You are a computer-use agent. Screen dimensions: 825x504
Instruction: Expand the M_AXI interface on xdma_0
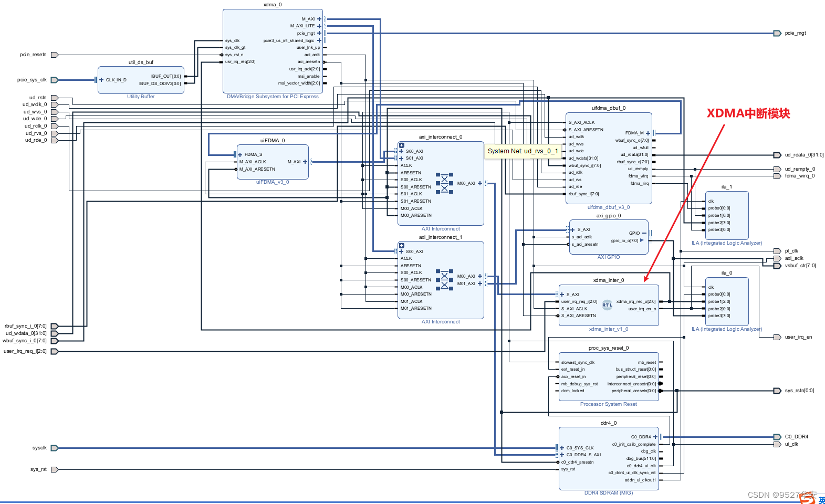[319, 19]
